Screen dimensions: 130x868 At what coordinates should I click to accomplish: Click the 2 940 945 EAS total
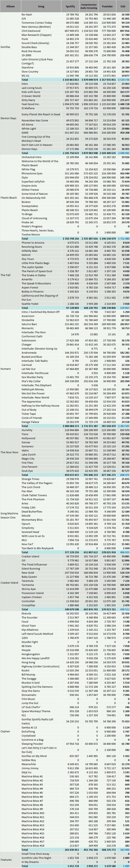[x=123, y=153]
